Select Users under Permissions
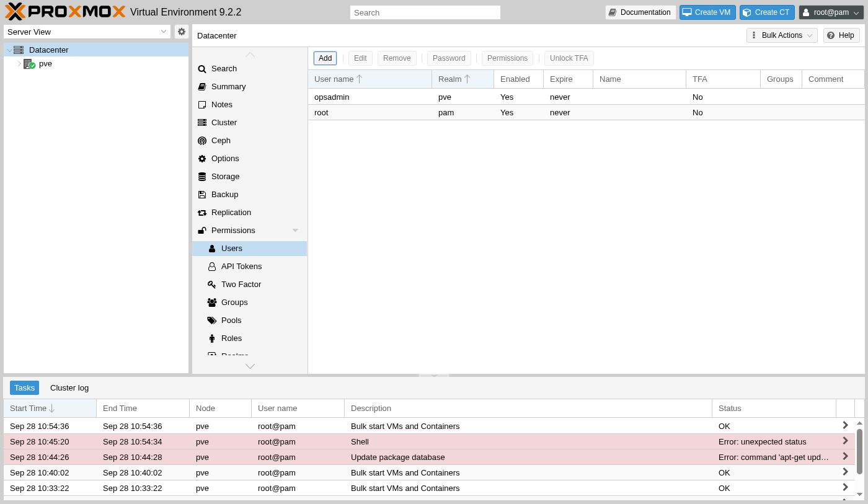Image resolution: width=868 pixels, height=504 pixels. tap(249, 249)
